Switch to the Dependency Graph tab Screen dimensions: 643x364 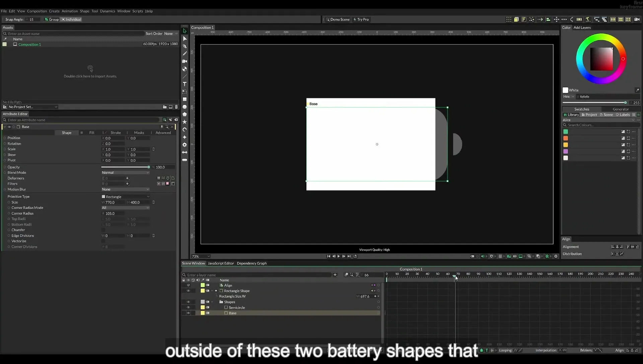click(252, 263)
